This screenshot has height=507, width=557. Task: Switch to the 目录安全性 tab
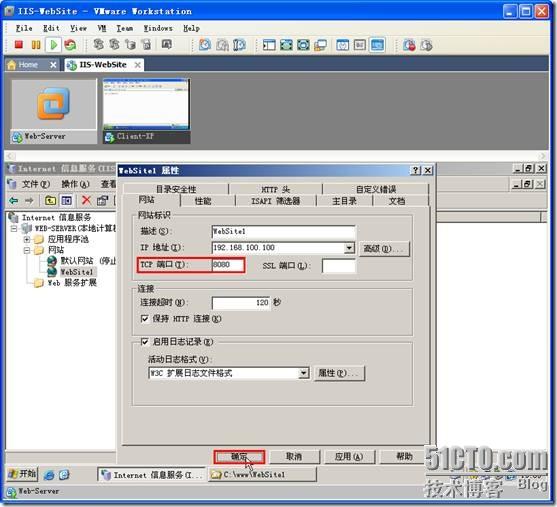(176, 189)
